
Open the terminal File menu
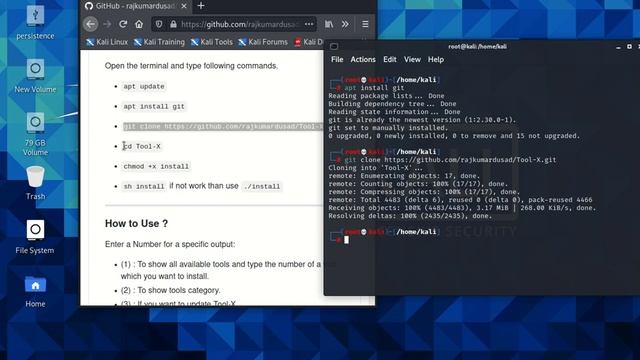point(337,60)
